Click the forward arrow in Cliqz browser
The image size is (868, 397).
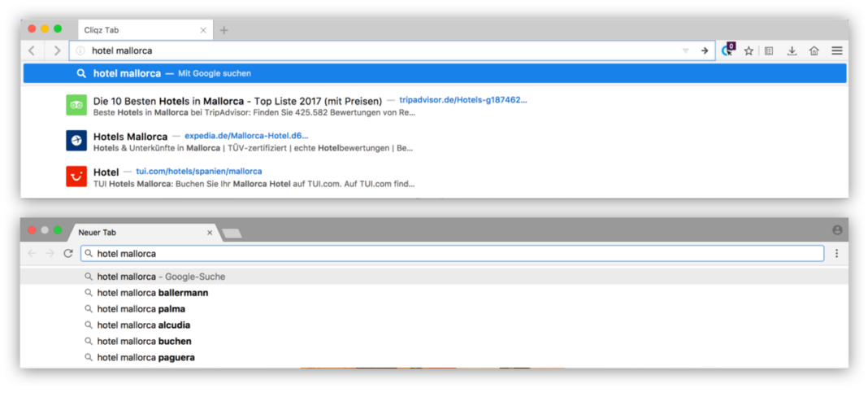pyautogui.click(x=56, y=51)
